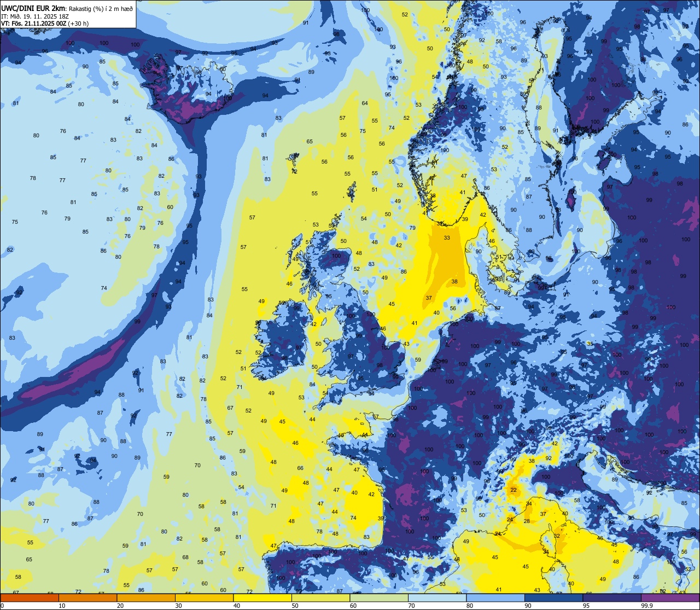The image size is (700, 610).
Task: Click the 20–30% amber legend swatch
Action: (146, 598)
